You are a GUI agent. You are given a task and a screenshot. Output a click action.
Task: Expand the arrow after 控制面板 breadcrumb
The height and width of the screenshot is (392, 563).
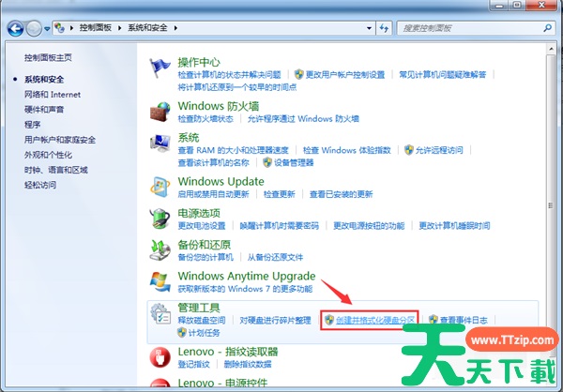[x=119, y=27]
